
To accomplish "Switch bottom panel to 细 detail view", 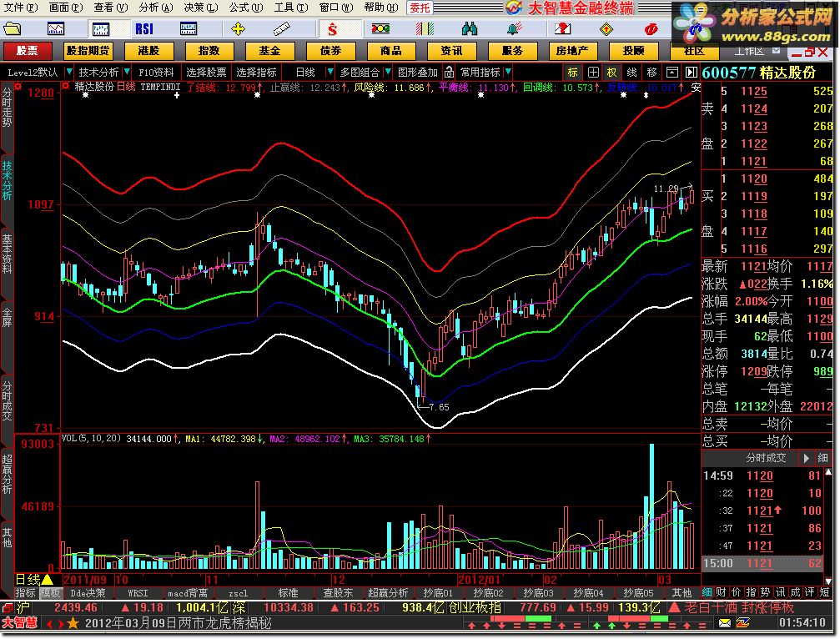I will (x=707, y=592).
